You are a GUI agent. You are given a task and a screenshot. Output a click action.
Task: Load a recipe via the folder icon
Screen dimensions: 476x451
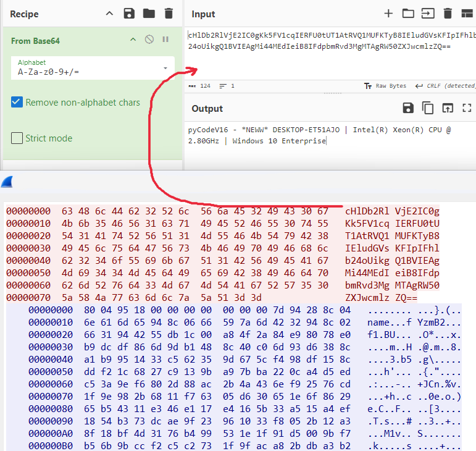tap(149, 14)
